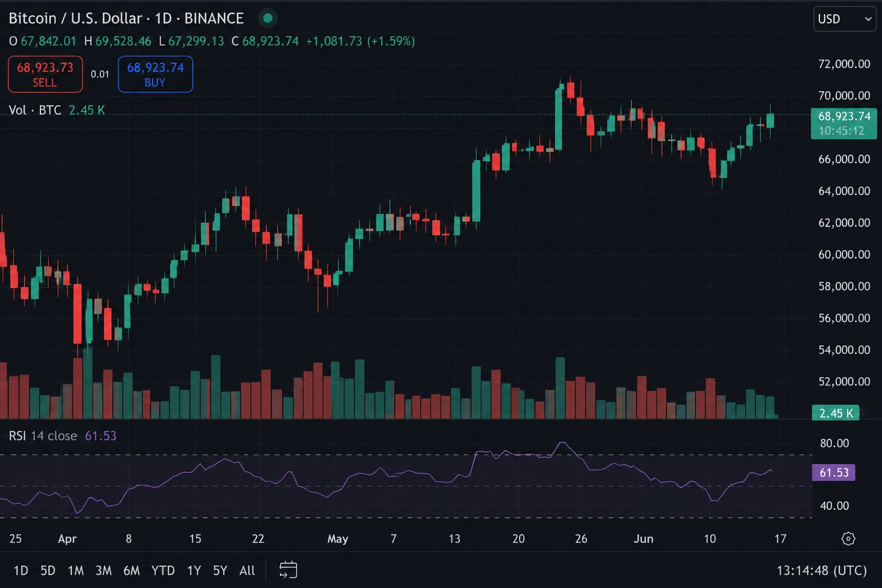Click the 72,000.00 price axis label
Viewport: 882px width, 588px height.
coord(844,64)
